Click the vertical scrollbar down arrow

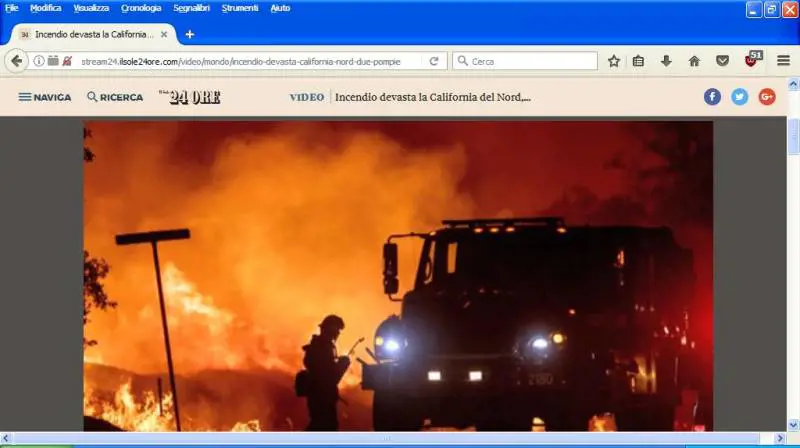[793, 425]
